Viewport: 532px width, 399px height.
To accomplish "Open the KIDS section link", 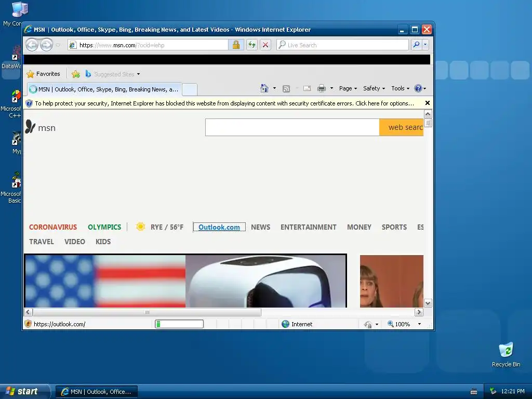I will 103,242.
